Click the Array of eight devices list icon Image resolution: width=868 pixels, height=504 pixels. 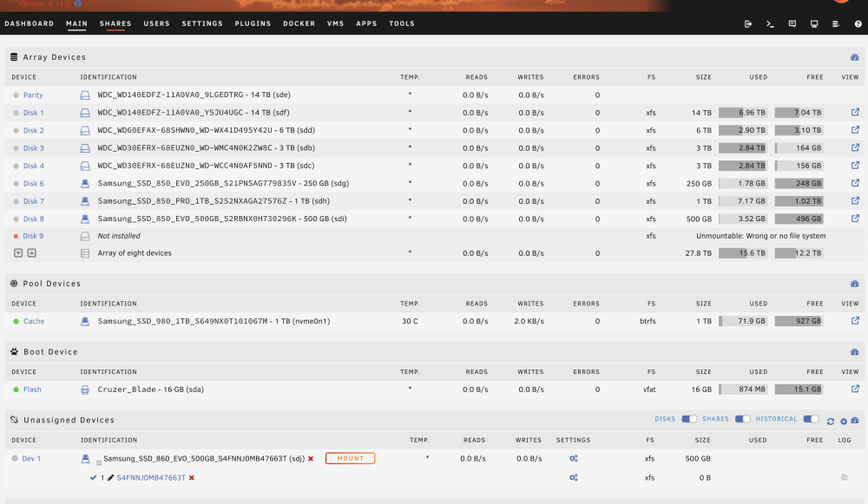click(85, 253)
